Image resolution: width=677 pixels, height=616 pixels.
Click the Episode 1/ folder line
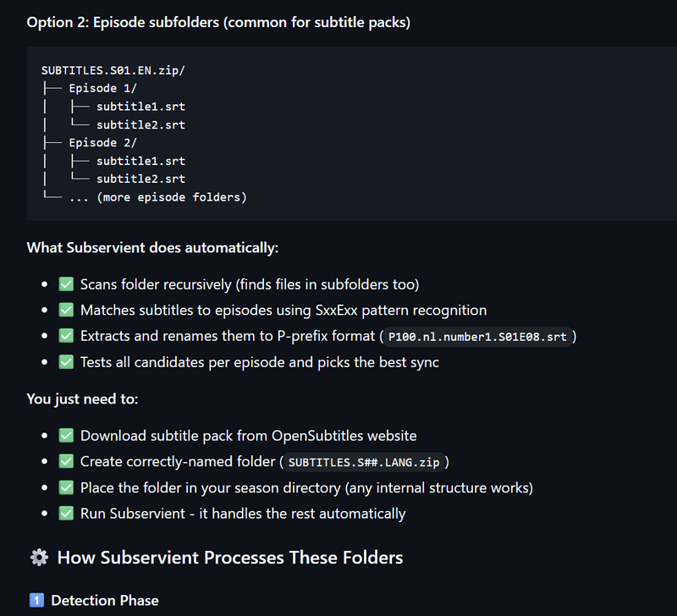(102, 89)
